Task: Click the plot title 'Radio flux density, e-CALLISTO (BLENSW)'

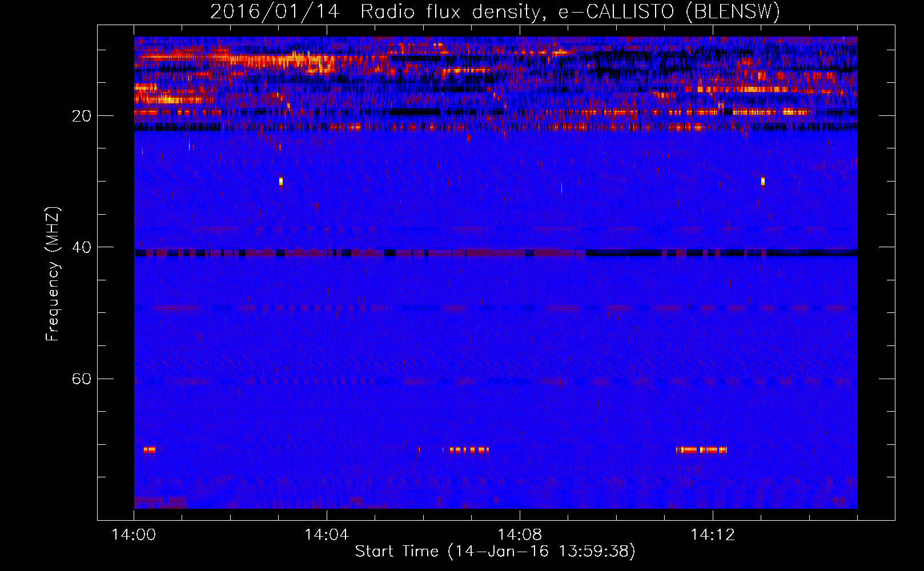Action: pos(570,12)
